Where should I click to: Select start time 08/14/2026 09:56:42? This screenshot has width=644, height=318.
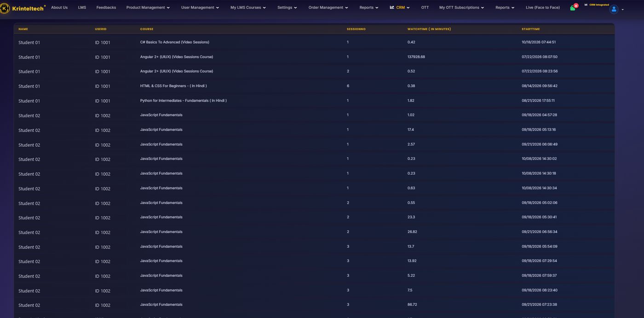pos(540,86)
